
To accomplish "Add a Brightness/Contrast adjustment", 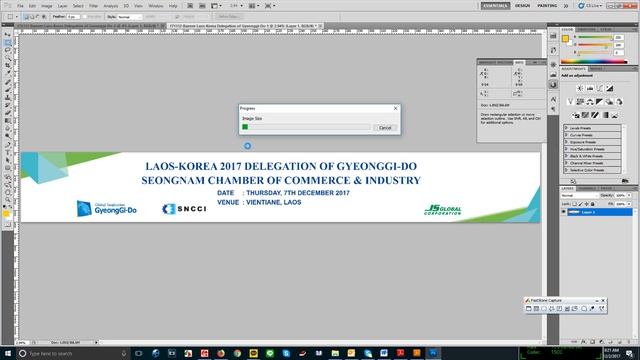I will [580, 88].
